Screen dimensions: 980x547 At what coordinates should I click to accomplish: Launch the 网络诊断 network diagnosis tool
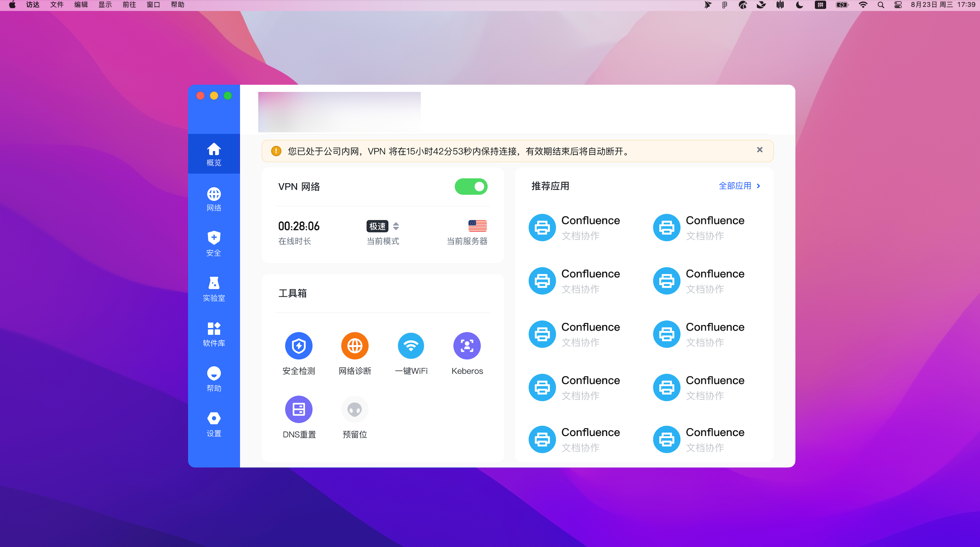click(x=355, y=346)
